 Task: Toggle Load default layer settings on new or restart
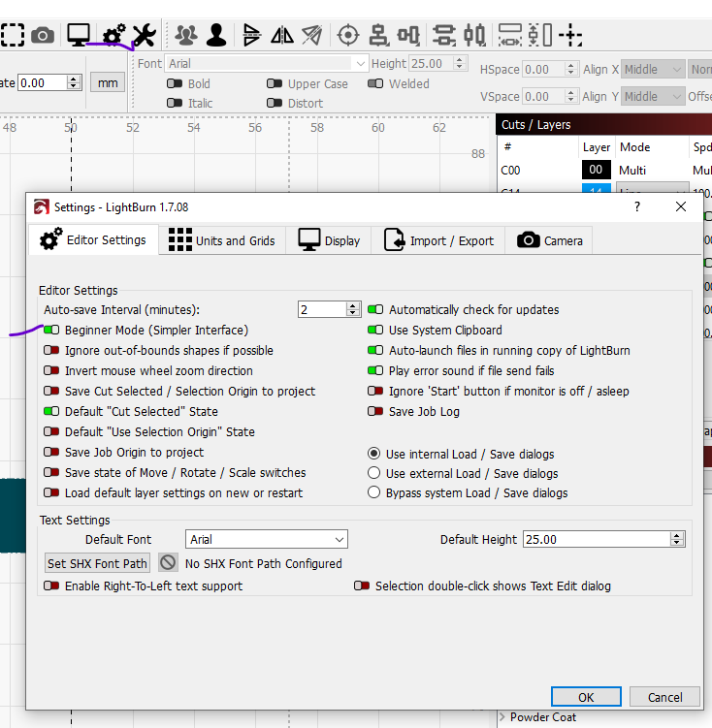pyautogui.click(x=51, y=492)
